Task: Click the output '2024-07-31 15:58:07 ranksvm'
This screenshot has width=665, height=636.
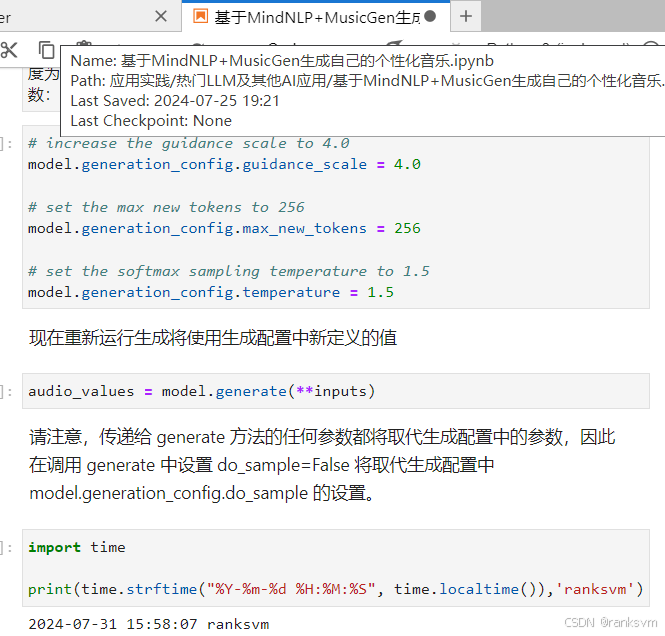Action: [149, 624]
